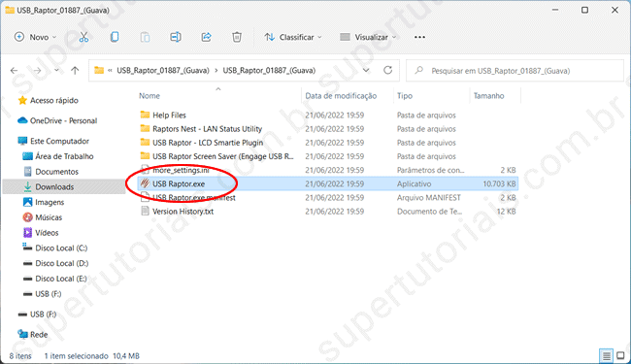Click the Help Files folder icon
The image size is (631, 364).
click(145, 116)
